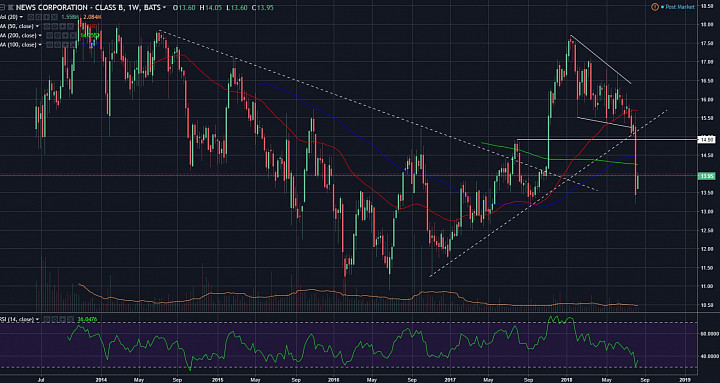Expand the Vol (20) indicator dropdown
Image resolution: width=720 pixels, height=383 pixels.
pyautogui.click(x=21, y=17)
